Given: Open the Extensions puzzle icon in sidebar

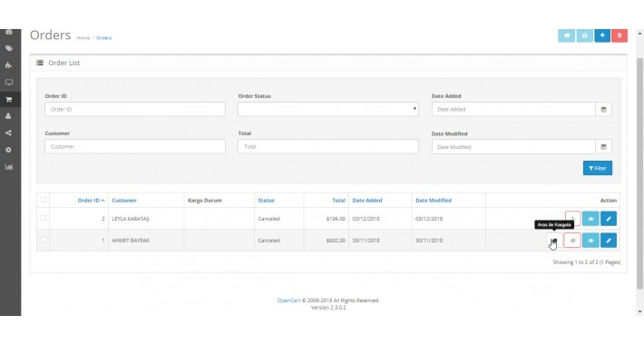Looking at the screenshot, I should pos(9,65).
